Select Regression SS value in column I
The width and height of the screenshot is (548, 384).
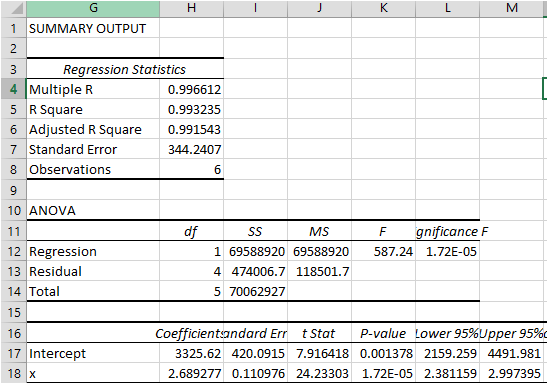[255, 251]
